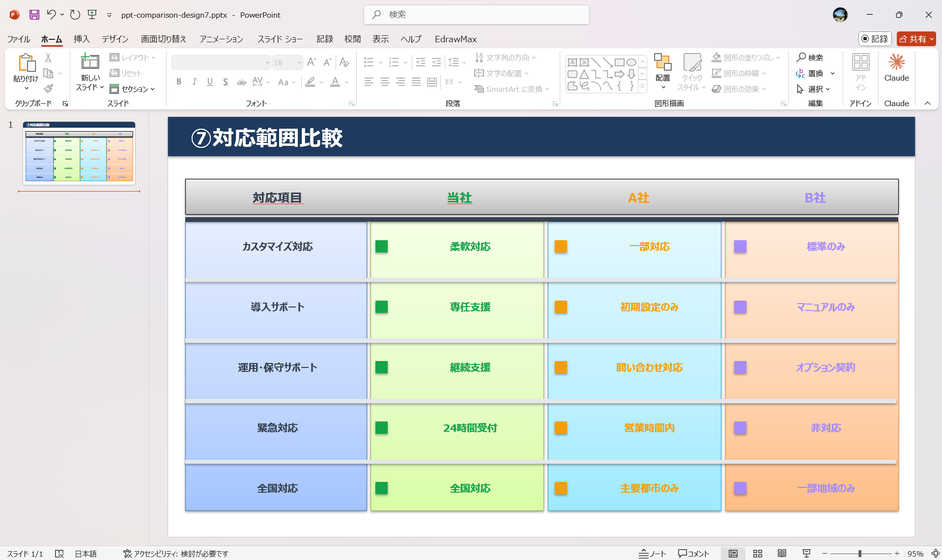Image resolution: width=942 pixels, height=560 pixels.
Task: Open the Design (デザイン) tab
Action: coord(115,39)
